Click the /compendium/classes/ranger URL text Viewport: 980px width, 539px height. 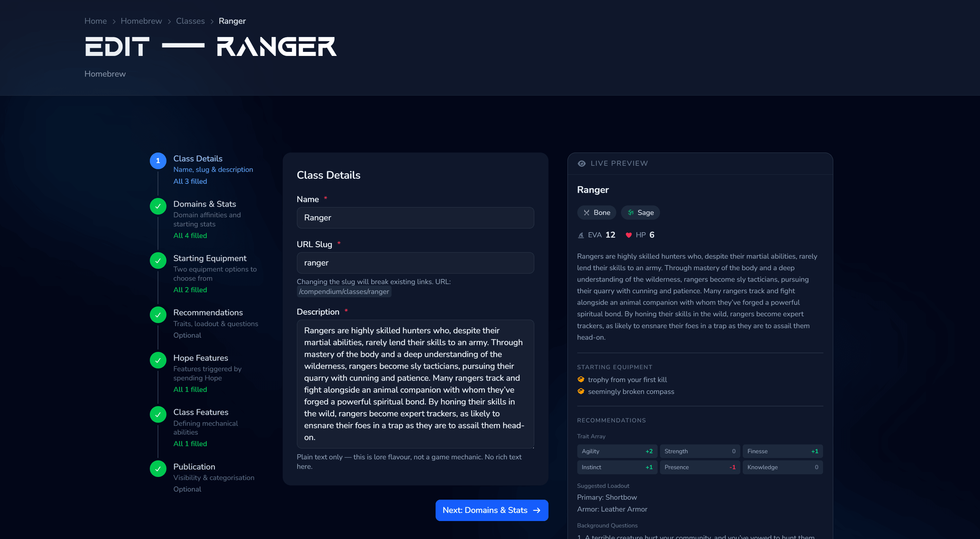coord(344,292)
